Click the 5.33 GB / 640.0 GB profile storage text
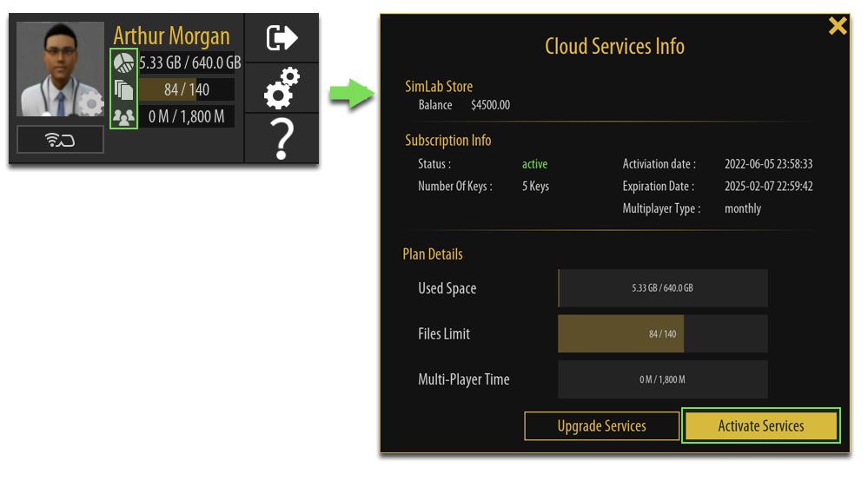Image resolution: width=868 pixels, height=481 pixels. 190,63
